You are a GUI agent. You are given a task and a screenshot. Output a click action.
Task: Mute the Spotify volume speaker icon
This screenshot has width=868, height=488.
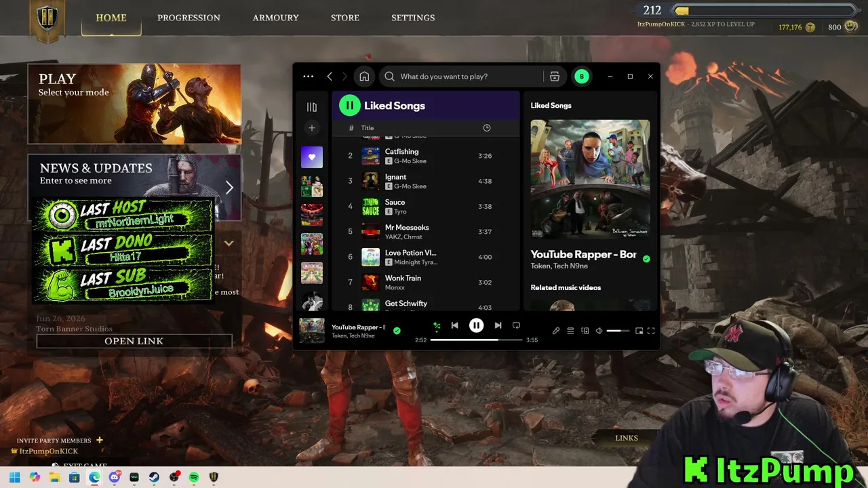click(599, 331)
